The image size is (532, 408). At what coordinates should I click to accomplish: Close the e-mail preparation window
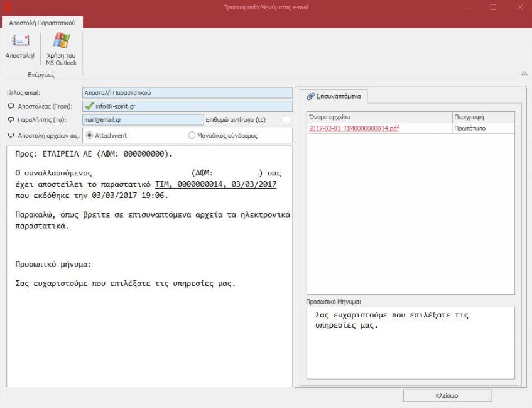520,7
